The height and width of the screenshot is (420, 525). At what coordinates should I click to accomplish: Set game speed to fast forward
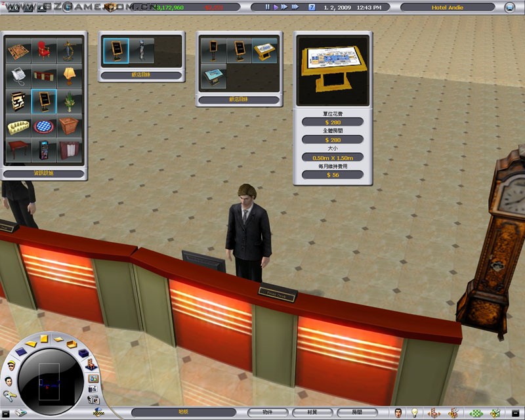[x=285, y=7]
